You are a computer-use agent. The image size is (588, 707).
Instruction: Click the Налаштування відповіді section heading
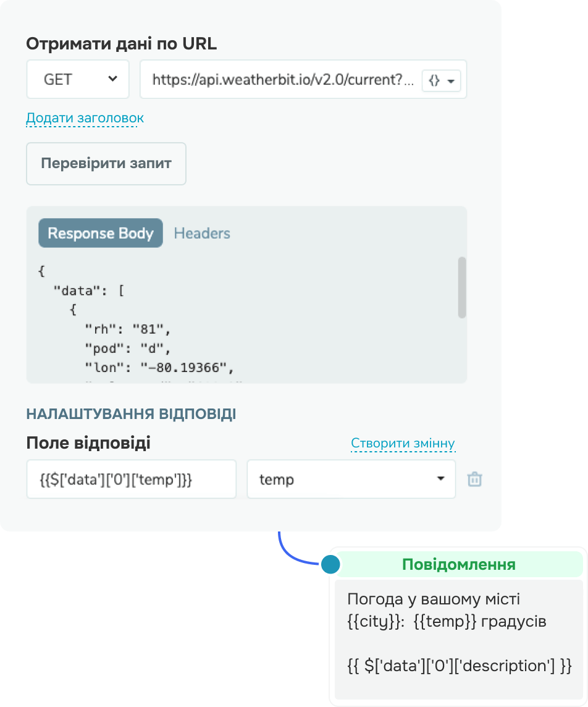coord(131,414)
